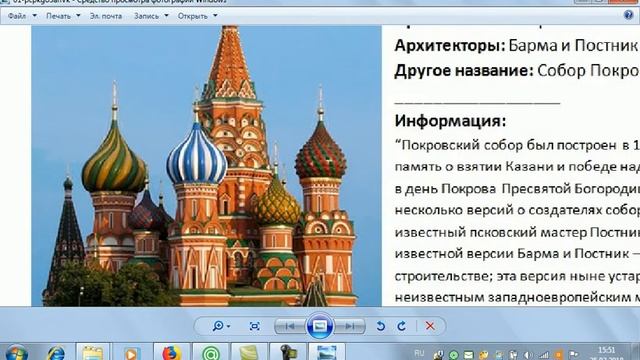Click the label "Другое название:"
This screenshot has width=640, height=360.
click(464, 71)
